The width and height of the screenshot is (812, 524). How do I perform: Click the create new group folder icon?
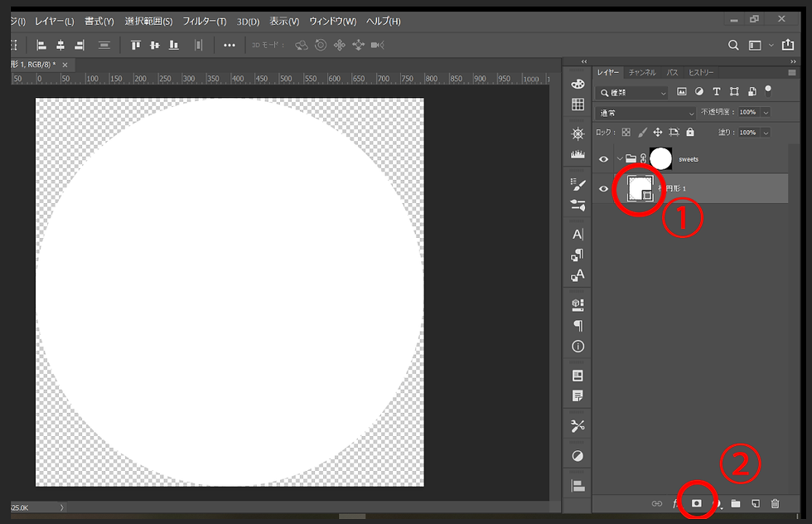point(736,503)
